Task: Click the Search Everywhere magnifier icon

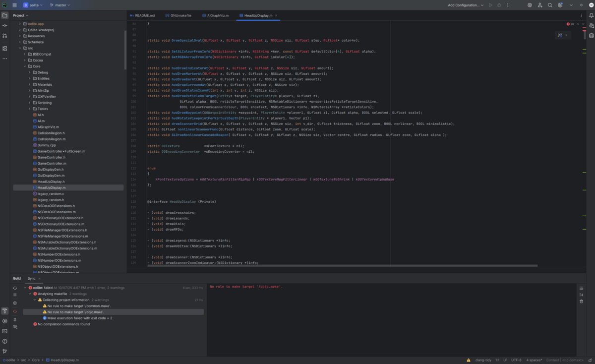Action: click(550, 5)
